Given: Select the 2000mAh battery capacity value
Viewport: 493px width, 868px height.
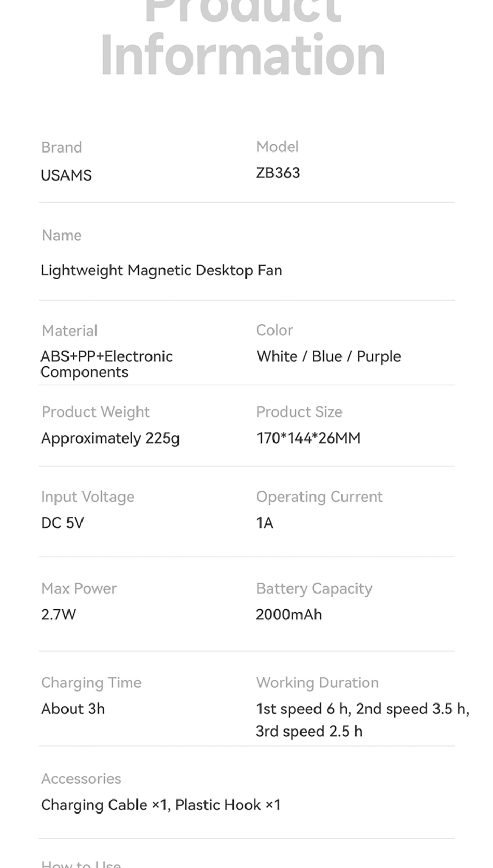Looking at the screenshot, I should (x=289, y=614).
